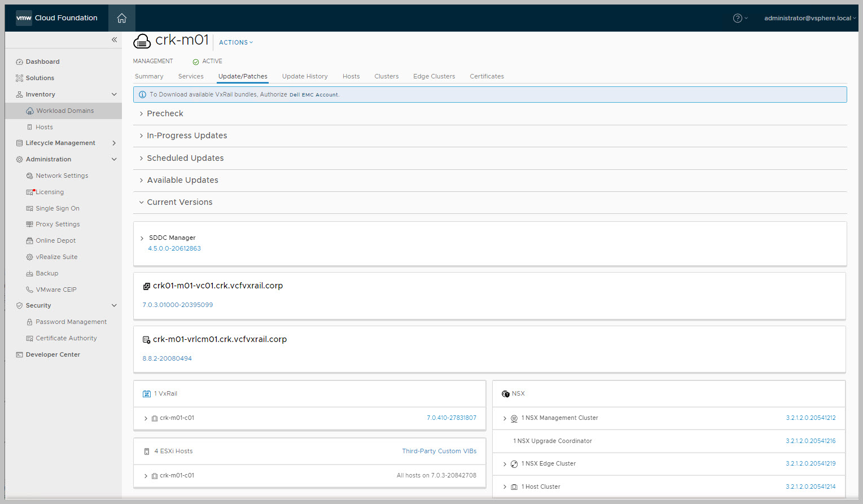Open Developer Center from sidebar
863x504 pixels.
click(x=52, y=354)
